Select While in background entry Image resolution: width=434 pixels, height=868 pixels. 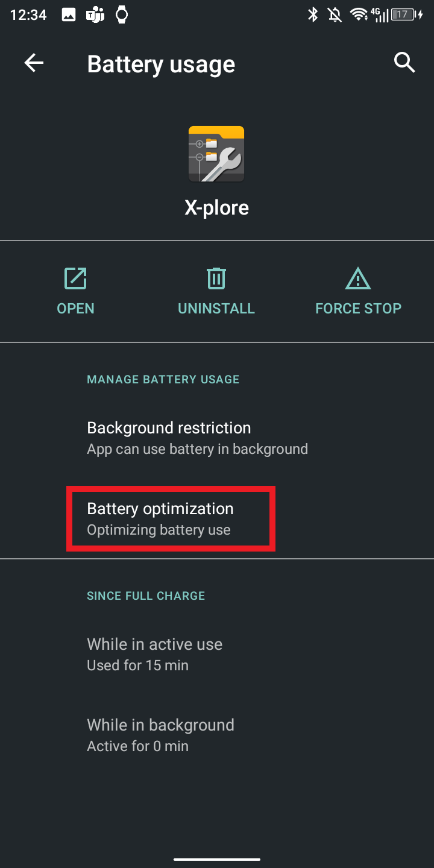click(217, 735)
